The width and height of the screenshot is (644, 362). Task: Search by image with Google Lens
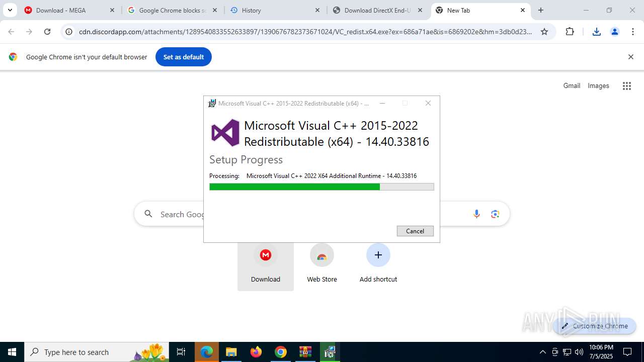496,214
